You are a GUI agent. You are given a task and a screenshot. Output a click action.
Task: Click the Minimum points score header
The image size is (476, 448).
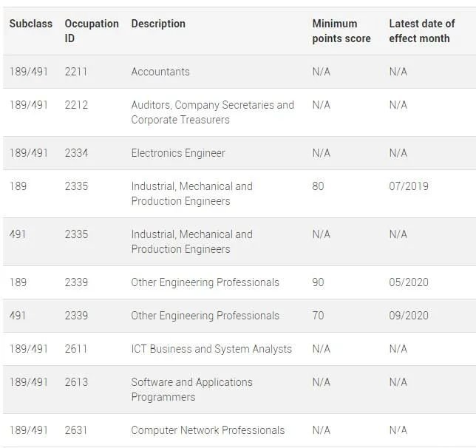pyautogui.click(x=341, y=31)
